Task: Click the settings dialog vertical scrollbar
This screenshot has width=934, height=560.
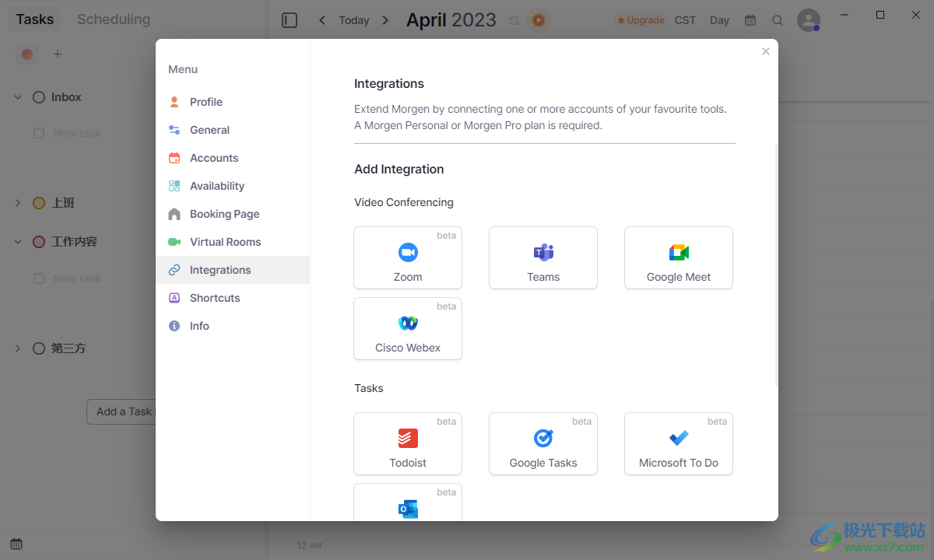Action: coord(776,264)
